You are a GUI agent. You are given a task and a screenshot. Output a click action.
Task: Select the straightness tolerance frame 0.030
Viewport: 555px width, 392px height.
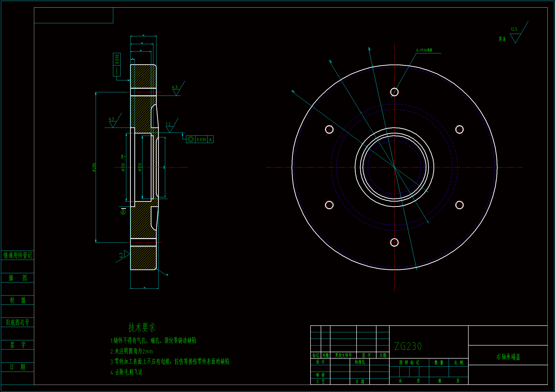117,65
